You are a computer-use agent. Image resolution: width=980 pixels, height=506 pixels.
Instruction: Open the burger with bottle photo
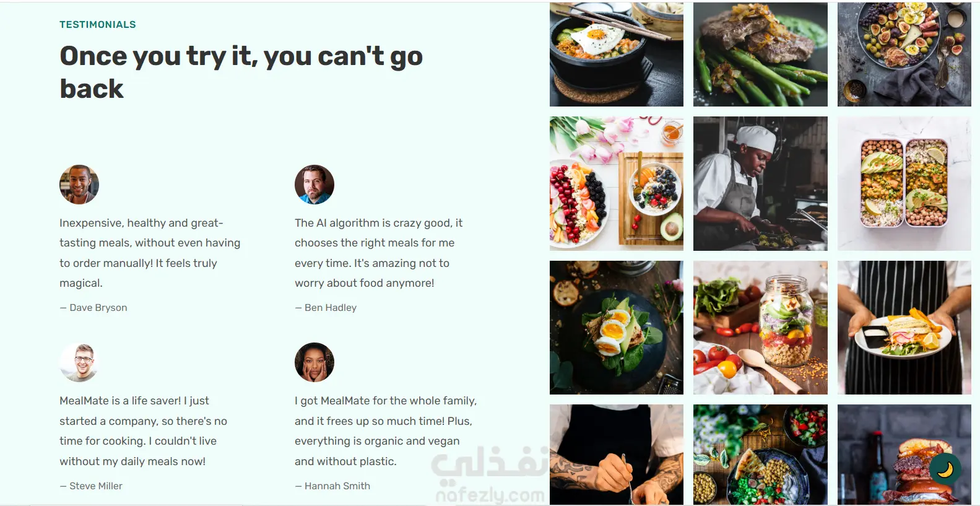tap(904, 455)
